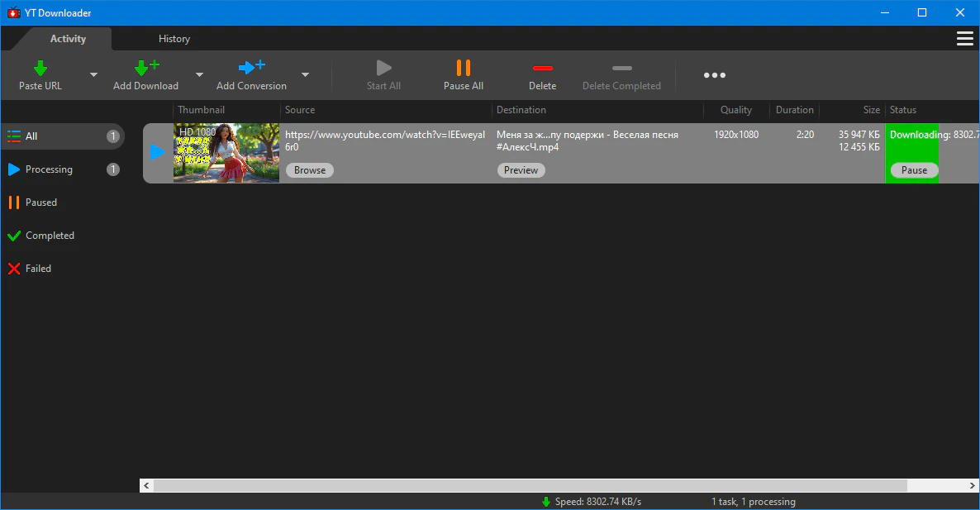Click the blue play icon on download row

(158, 152)
